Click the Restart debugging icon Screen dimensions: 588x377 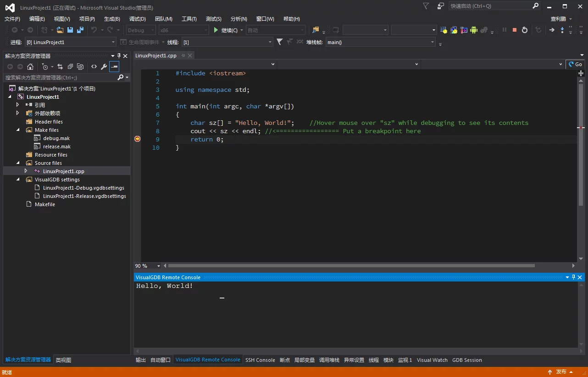click(x=525, y=30)
